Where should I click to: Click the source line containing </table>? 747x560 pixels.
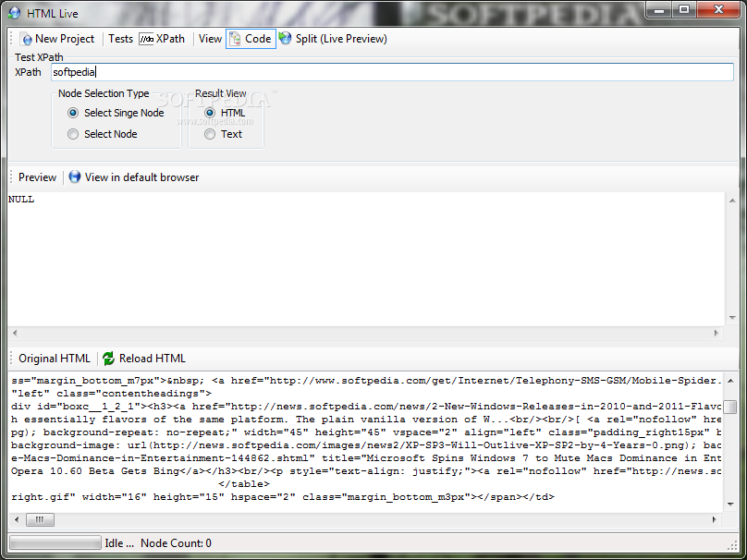[244, 484]
